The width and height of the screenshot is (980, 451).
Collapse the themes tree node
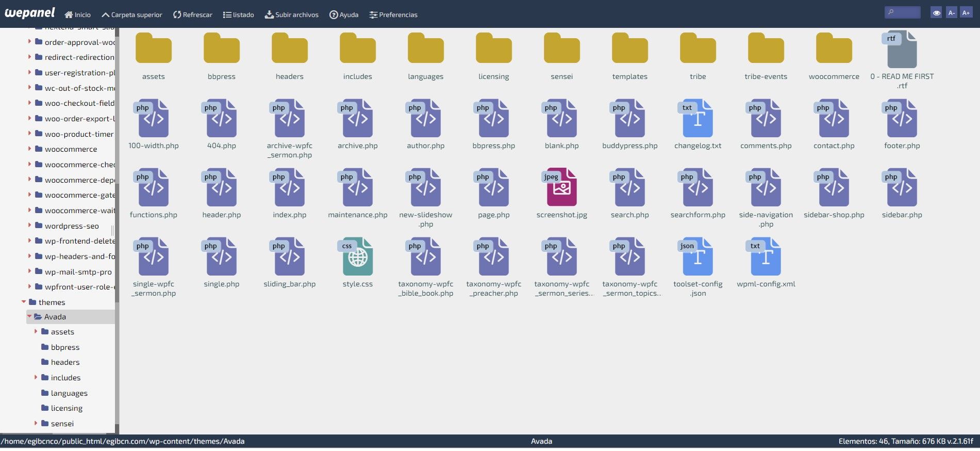point(24,302)
